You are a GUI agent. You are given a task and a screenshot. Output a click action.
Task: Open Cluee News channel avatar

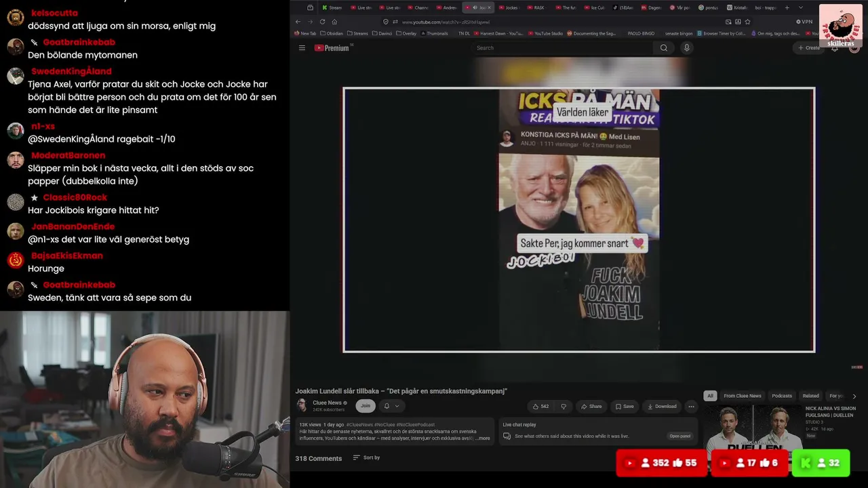click(x=302, y=405)
